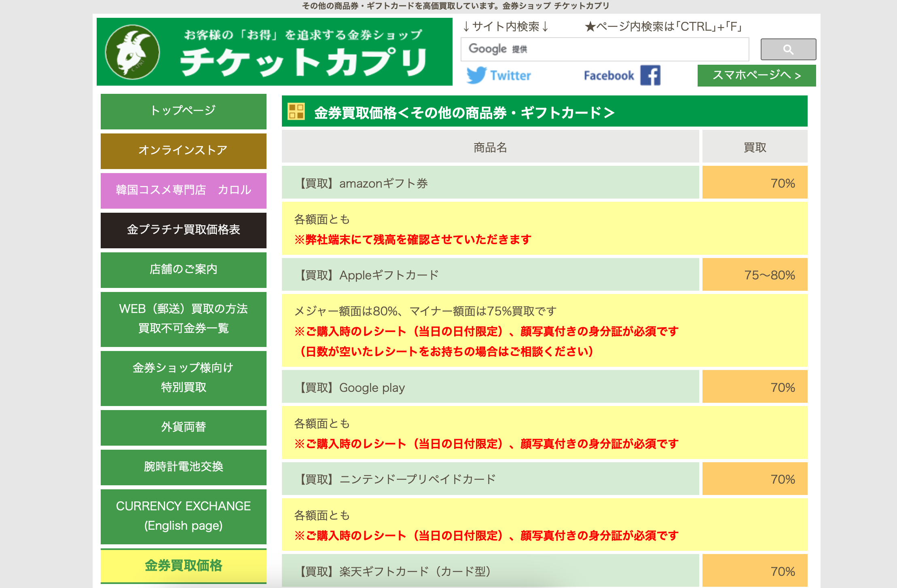Focus the Google site search field
The image size is (897, 588).
click(604, 49)
